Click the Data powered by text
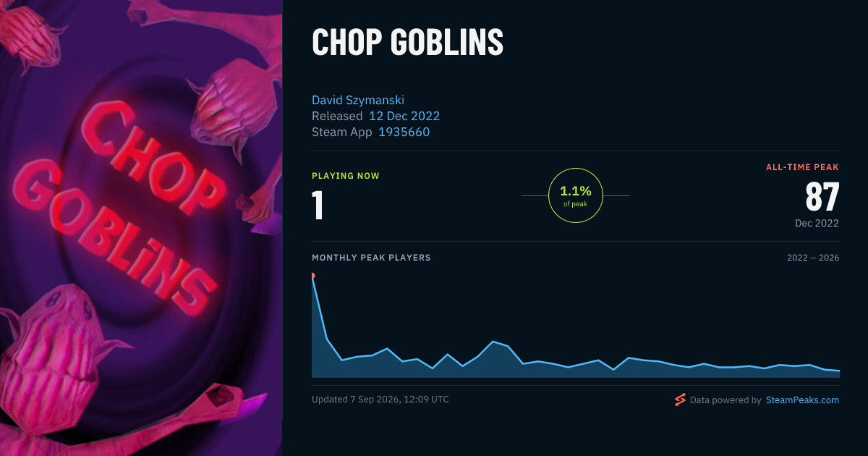This screenshot has height=456, width=868. pyautogui.click(x=726, y=400)
